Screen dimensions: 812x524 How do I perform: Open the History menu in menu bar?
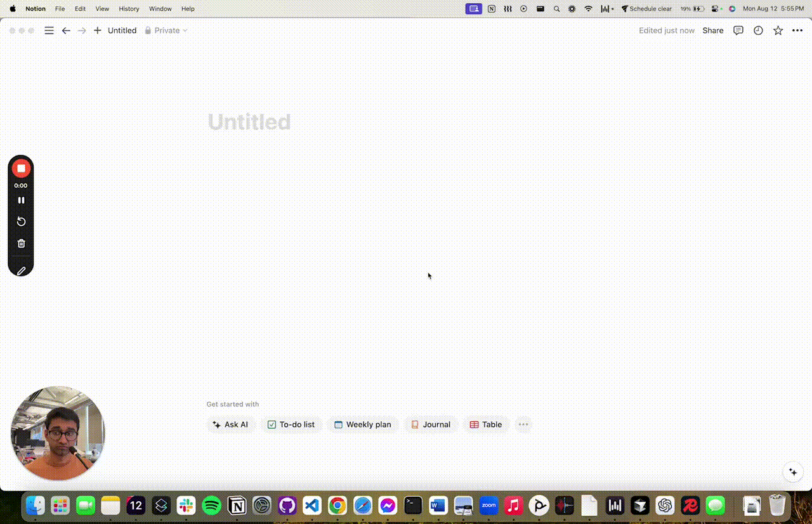pyautogui.click(x=129, y=9)
